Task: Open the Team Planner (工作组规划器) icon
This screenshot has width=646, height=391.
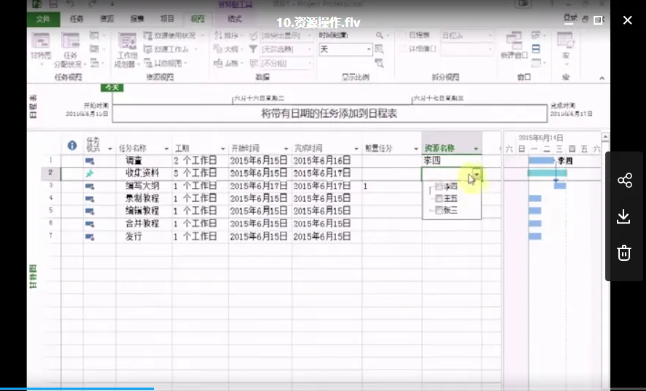Action: pyautogui.click(x=127, y=41)
